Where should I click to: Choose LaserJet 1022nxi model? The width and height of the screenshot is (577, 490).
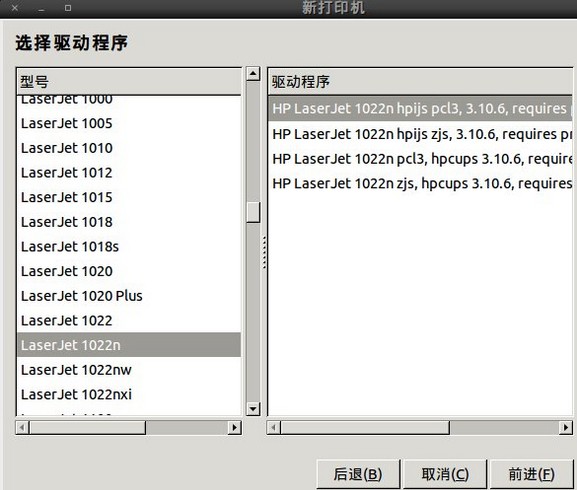click(x=129, y=395)
